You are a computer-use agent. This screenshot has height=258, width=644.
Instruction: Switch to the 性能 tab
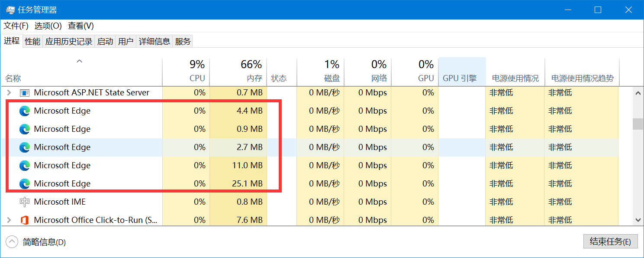coord(32,42)
